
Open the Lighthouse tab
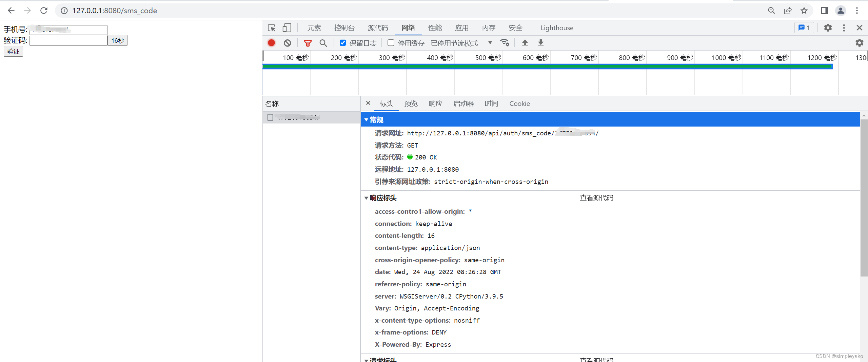click(x=557, y=28)
